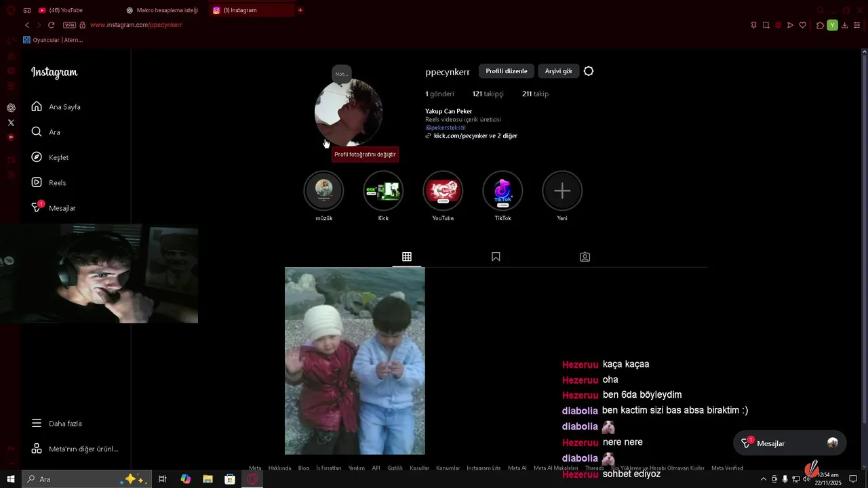Switch to the tagged photos tab
The image size is (868, 488).
(x=585, y=257)
